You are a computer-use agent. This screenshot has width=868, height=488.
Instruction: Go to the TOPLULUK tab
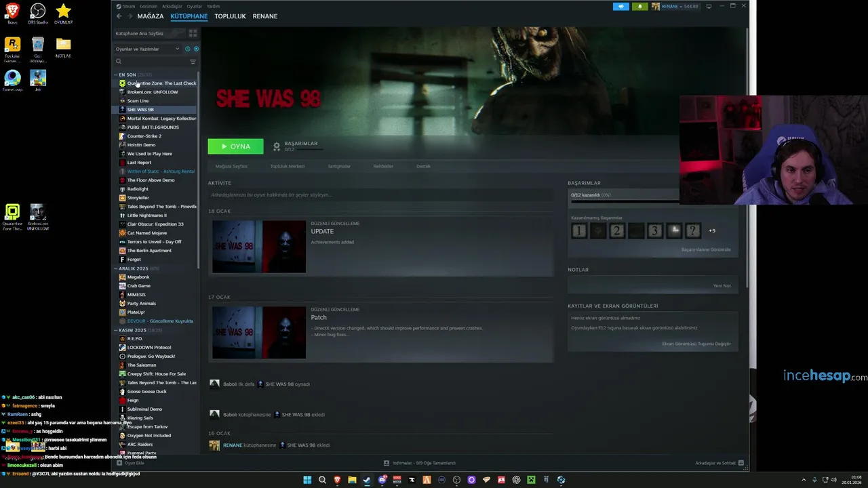230,16
